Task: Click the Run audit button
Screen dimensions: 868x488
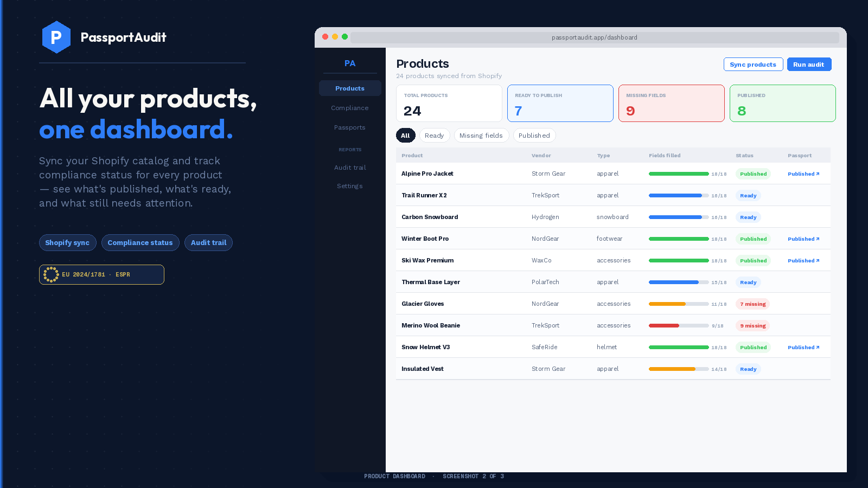Action: (809, 65)
